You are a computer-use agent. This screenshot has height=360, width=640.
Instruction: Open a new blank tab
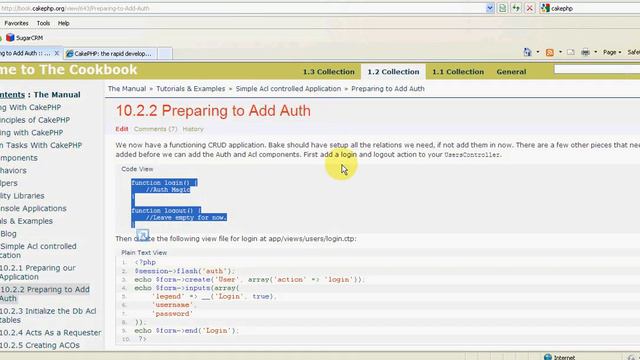[165, 53]
